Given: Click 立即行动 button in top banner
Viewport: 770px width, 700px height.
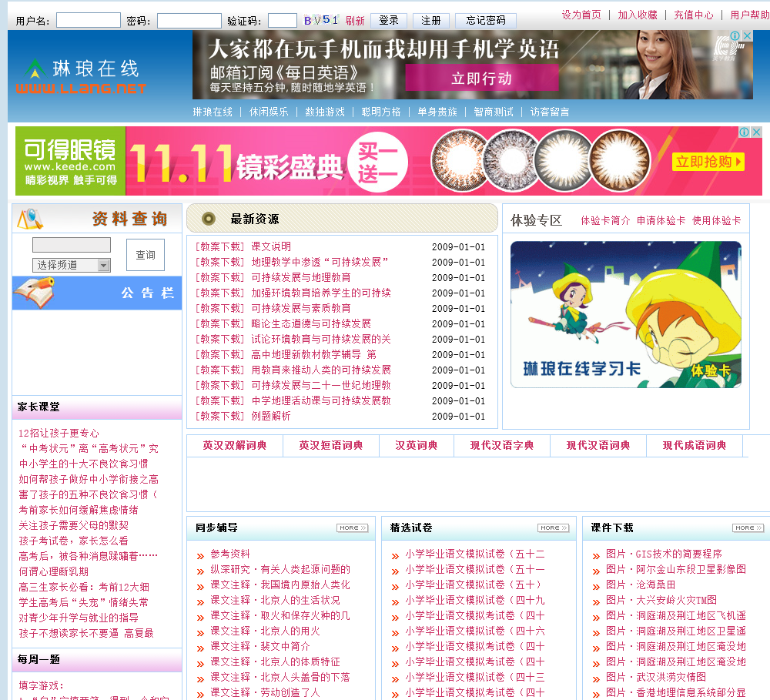Looking at the screenshot, I should (x=482, y=78).
